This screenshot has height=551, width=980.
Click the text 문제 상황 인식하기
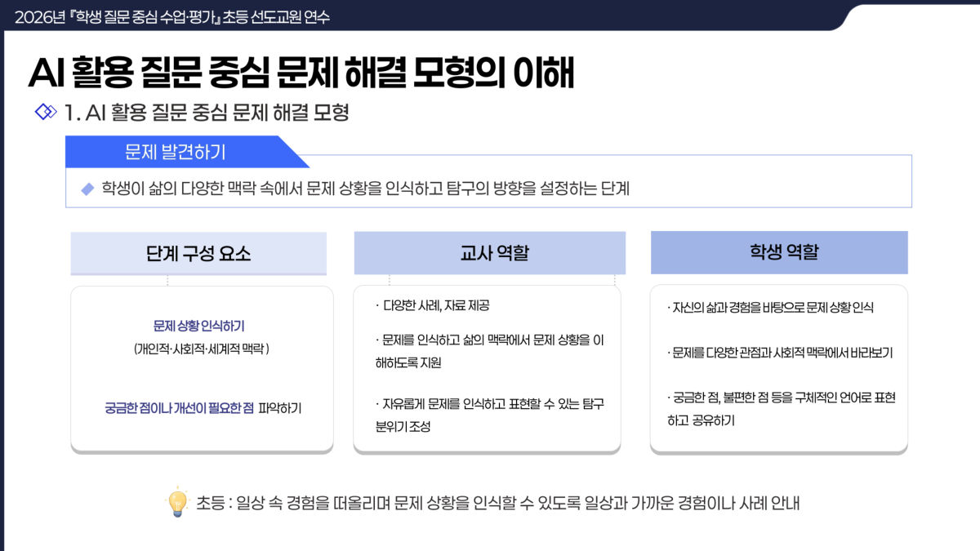point(198,326)
